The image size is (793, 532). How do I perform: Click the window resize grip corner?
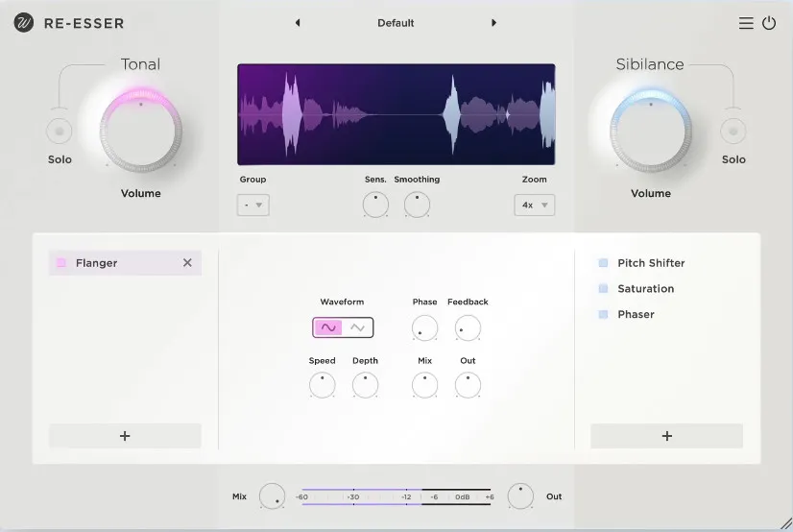786,524
